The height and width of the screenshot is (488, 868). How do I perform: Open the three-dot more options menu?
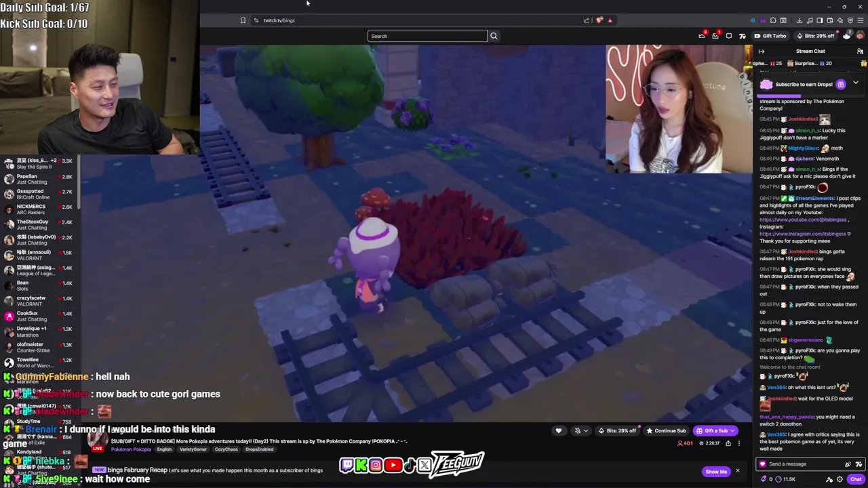click(x=739, y=443)
